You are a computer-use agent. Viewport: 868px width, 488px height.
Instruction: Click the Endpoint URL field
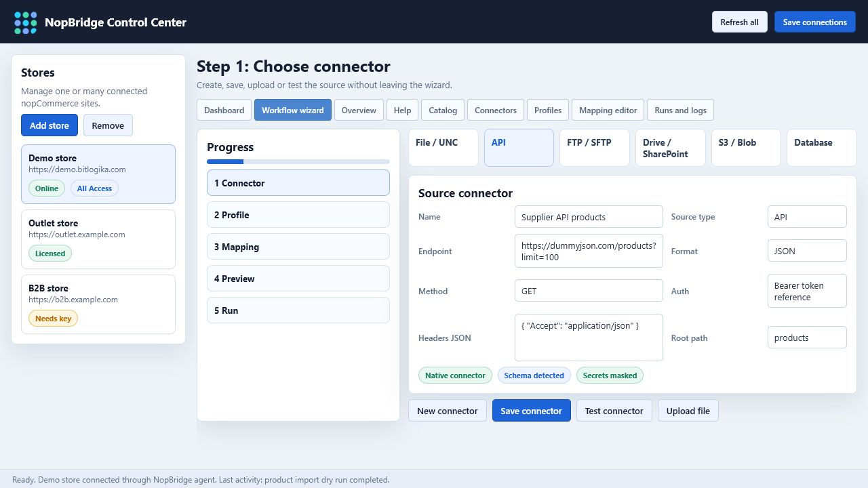click(x=589, y=251)
